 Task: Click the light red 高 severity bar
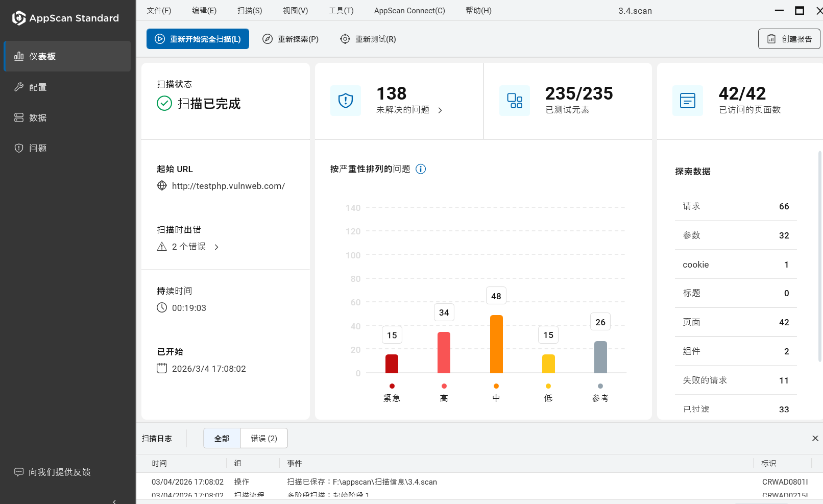[x=444, y=353]
